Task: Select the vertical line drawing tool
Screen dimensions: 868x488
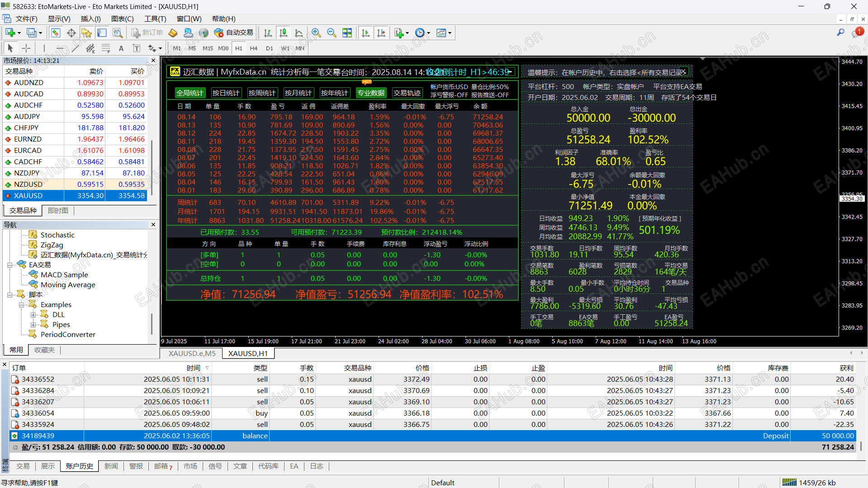Action: [44, 48]
